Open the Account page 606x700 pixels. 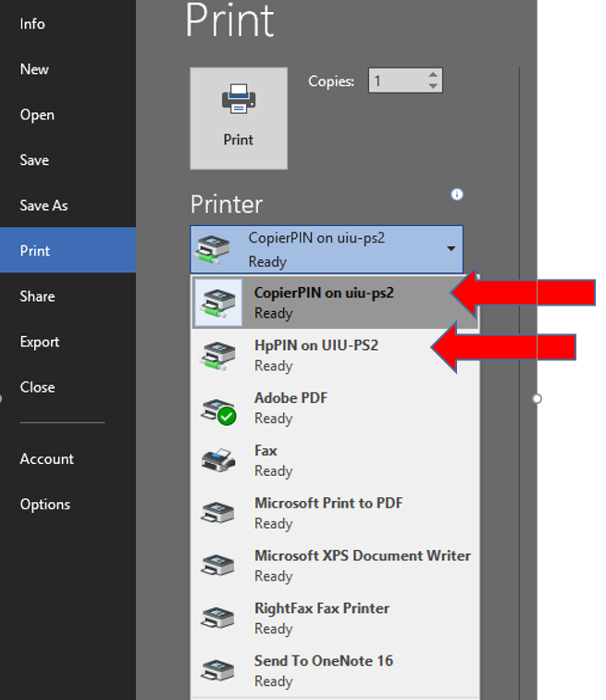(x=46, y=458)
